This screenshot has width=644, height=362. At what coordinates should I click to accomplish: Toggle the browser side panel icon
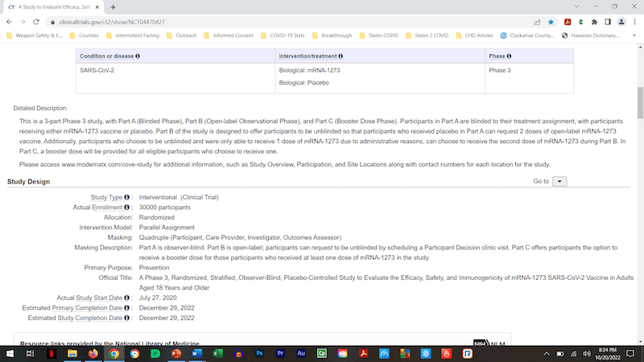tap(608, 23)
